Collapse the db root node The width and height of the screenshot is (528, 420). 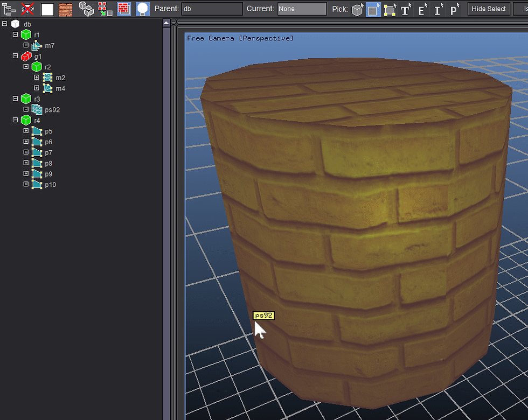(x=5, y=24)
